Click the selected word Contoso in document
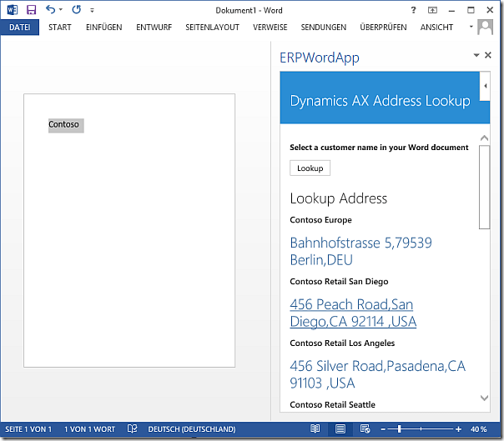 coord(63,124)
